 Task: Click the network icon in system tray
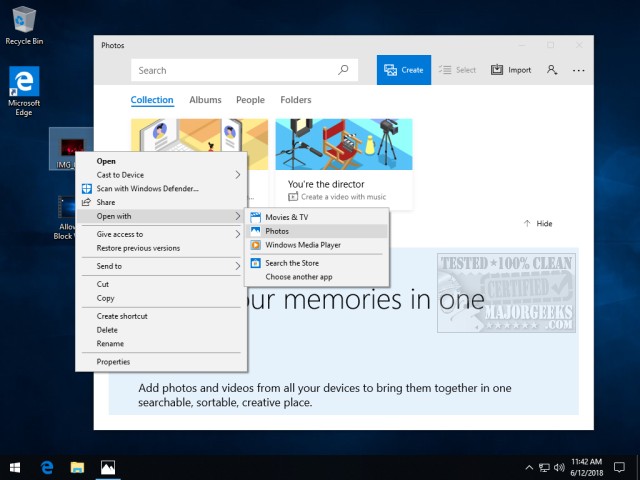(544, 467)
